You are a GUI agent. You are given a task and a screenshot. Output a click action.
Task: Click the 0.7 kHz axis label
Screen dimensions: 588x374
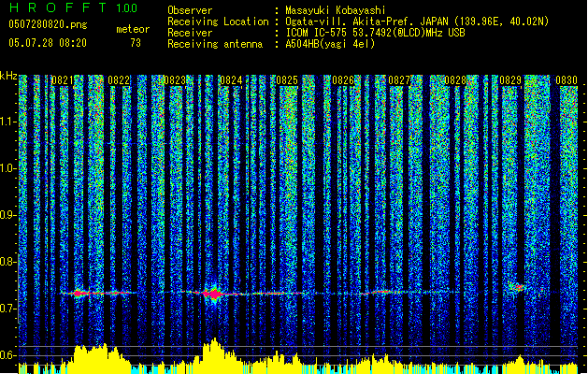coord(8,309)
